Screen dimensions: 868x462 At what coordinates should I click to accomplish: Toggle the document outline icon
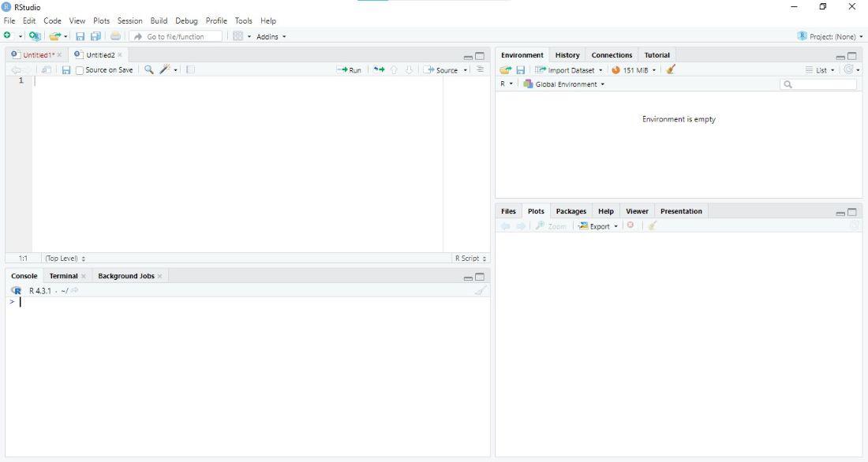click(x=480, y=69)
